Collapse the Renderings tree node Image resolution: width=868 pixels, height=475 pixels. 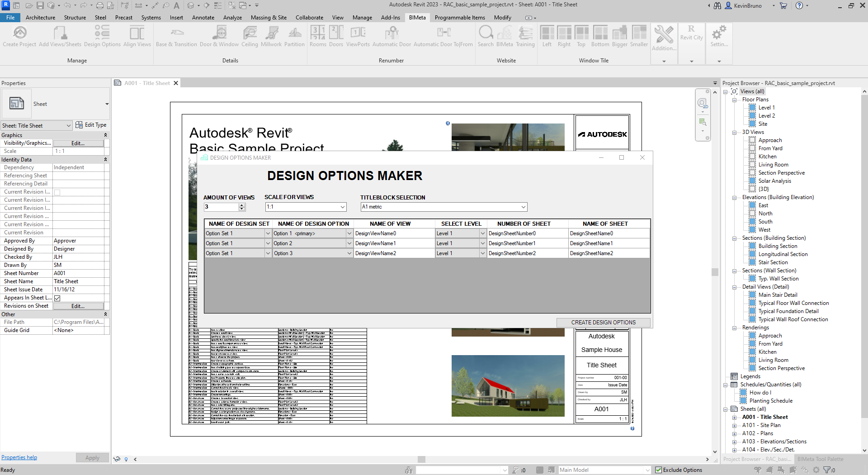734,328
